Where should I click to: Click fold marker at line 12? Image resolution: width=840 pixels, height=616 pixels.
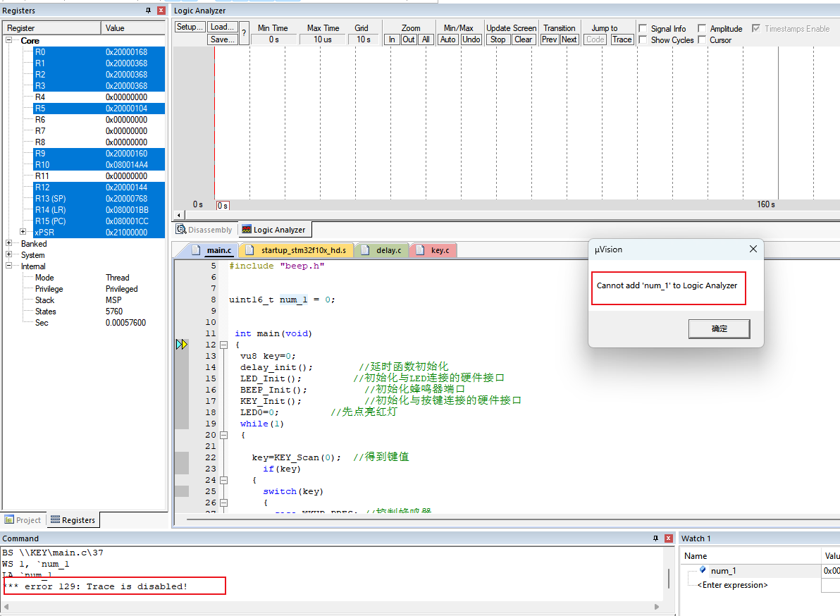(223, 345)
